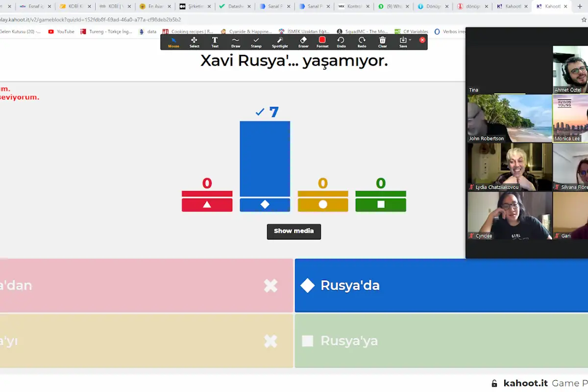
Task: Open the YouTube bookmark
Action: click(x=61, y=31)
